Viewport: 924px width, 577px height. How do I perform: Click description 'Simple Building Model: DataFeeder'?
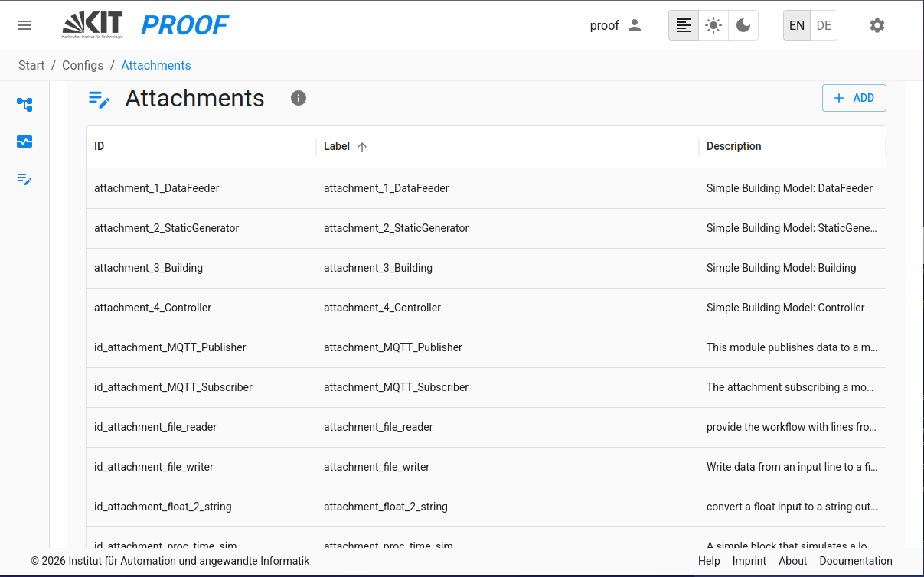point(789,188)
